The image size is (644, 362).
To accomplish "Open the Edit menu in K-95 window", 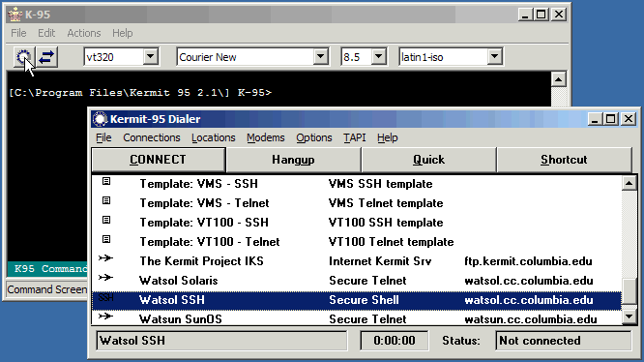I will [x=46, y=33].
